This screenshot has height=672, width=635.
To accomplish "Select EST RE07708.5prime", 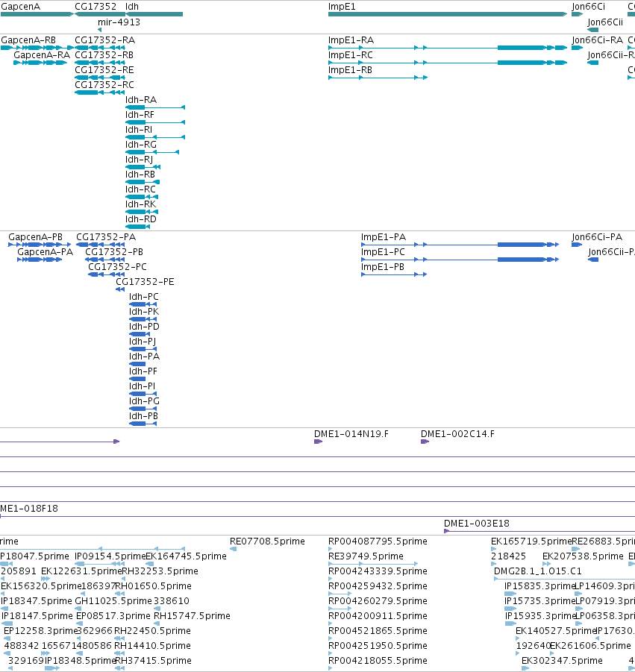I will pyautogui.click(x=234, y=549).
